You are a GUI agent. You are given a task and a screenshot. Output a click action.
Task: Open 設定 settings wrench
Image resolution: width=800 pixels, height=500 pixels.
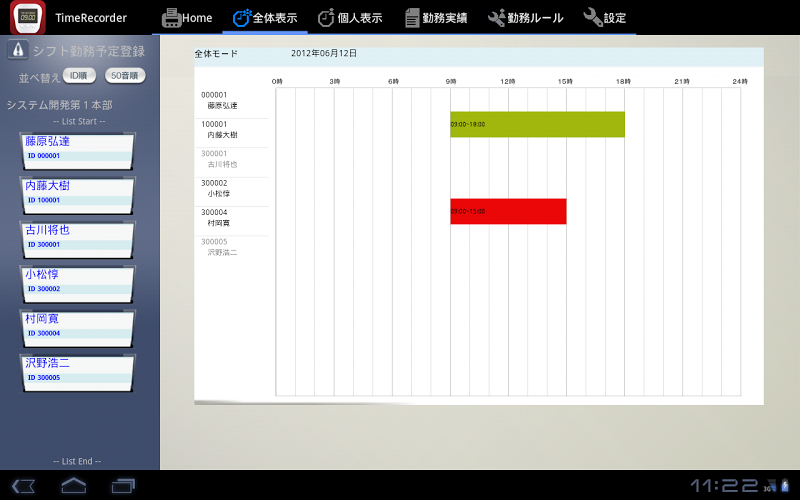point(605,18)
